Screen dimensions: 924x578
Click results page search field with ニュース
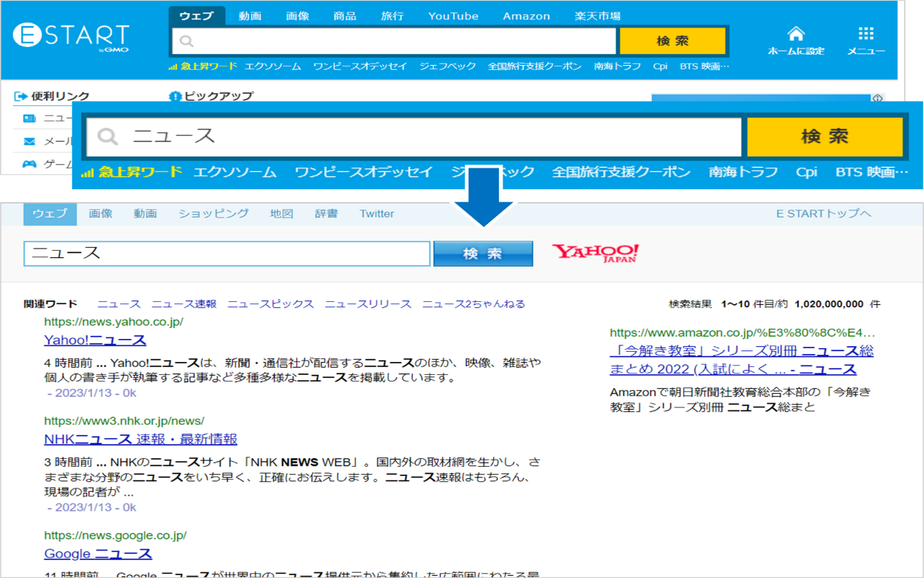click(x=227, y=254)
